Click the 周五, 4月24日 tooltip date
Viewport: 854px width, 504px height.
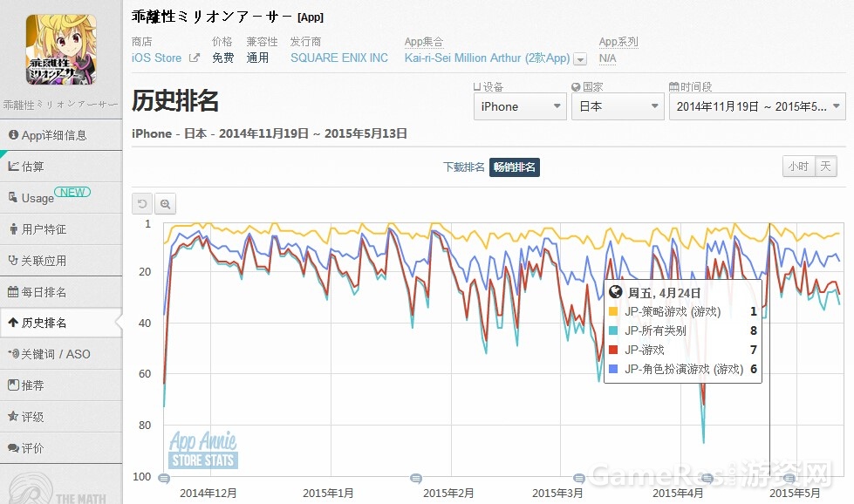664,293
